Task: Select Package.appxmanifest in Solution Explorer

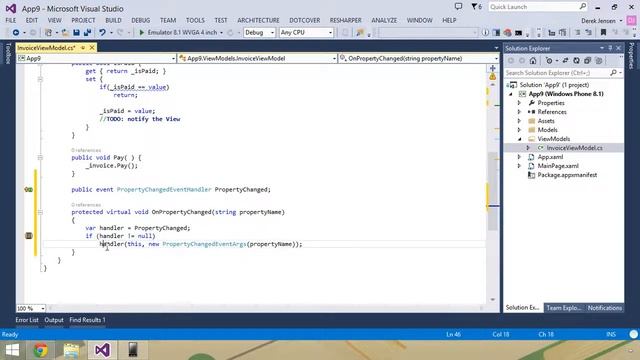Action: (x=567, y=175)
